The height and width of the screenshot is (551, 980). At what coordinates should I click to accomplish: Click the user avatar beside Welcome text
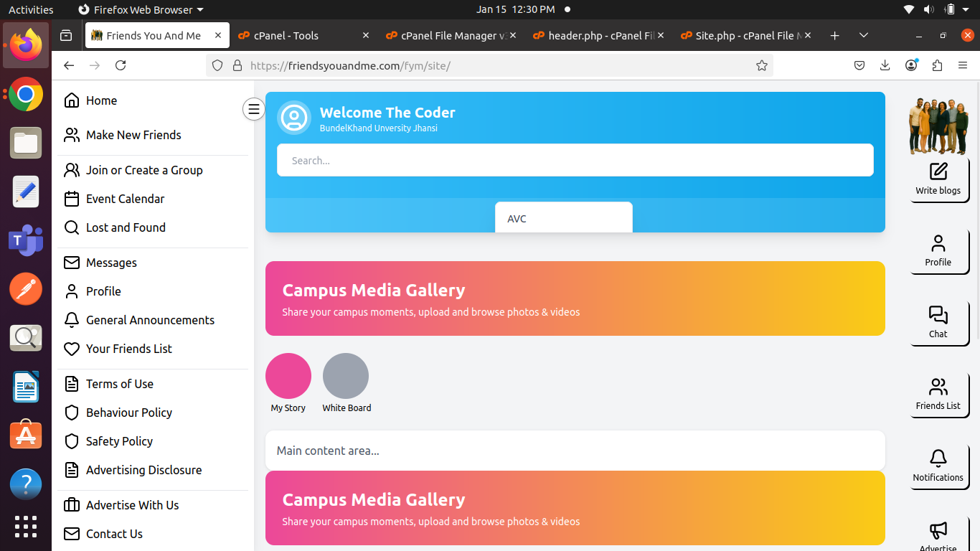(294, 118)
